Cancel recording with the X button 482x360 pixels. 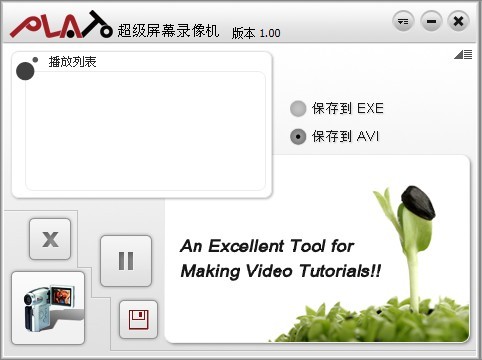click(50, 239)
